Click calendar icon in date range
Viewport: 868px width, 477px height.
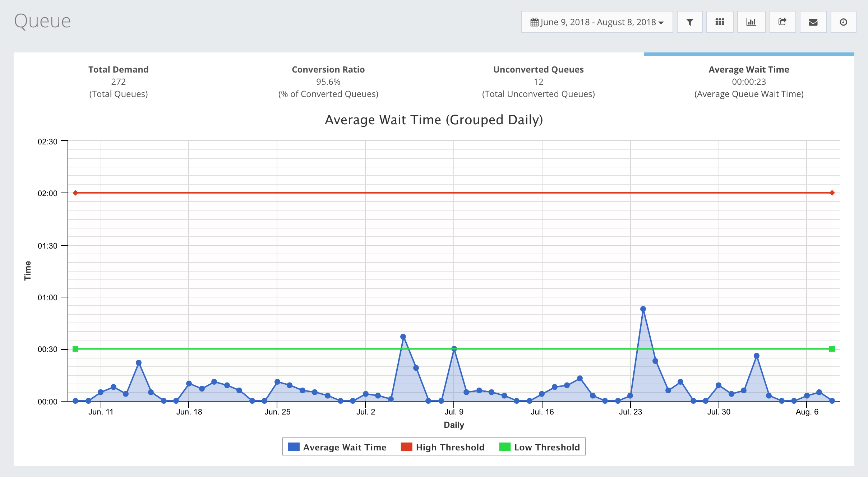click(x=534, y=22)
